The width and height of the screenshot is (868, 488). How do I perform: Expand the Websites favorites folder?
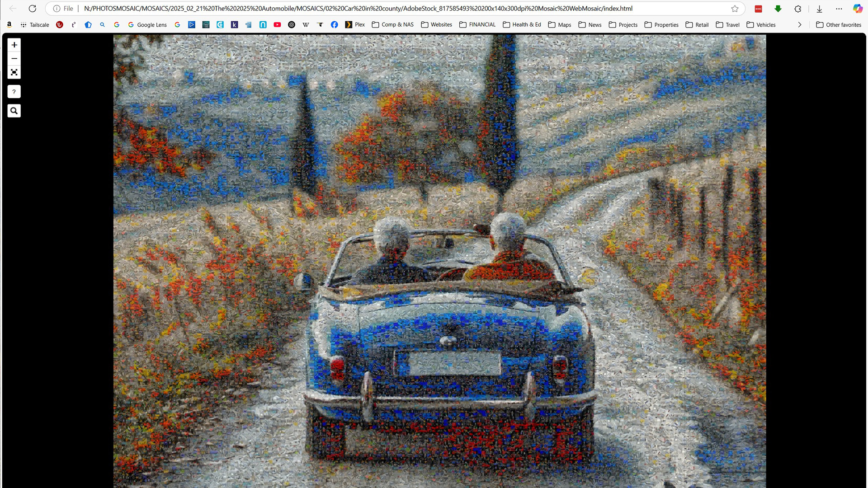(x=436, y=24)
